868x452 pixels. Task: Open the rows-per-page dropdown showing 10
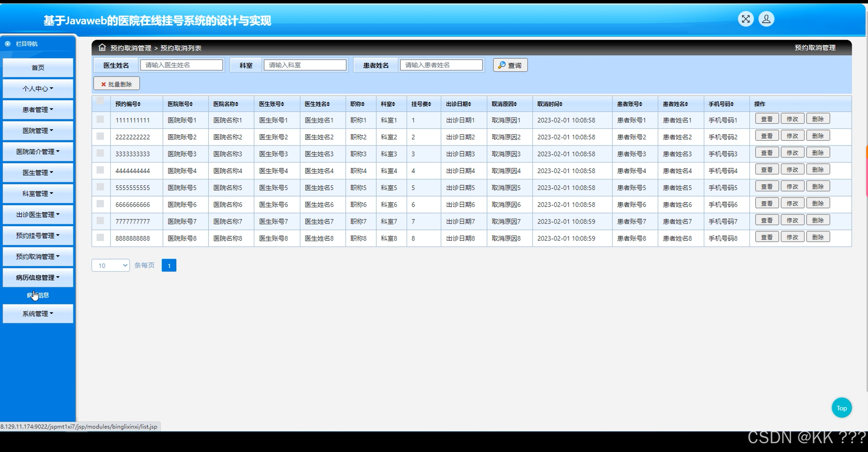coord(111,265)
